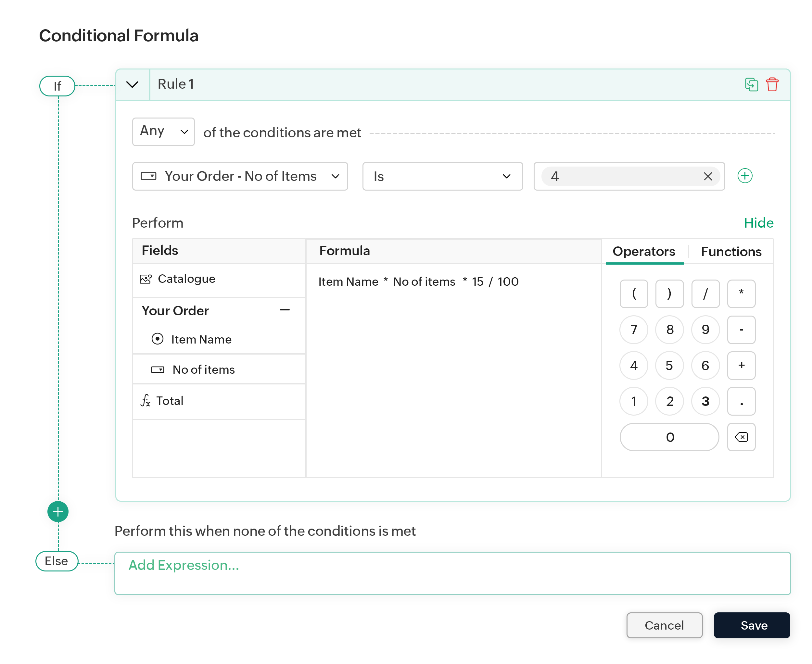
Task: Open the Is comparison dropdown
Action: (442, 176)
